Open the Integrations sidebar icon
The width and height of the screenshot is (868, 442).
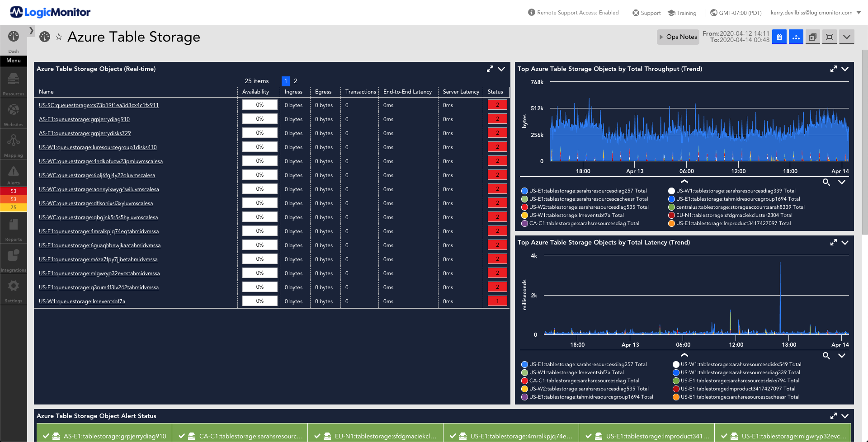(x=14, y=260)
